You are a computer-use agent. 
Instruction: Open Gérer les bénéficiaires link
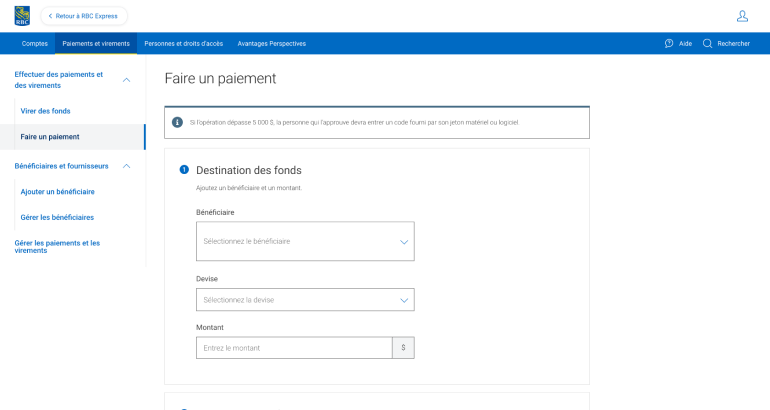[57, 217]
